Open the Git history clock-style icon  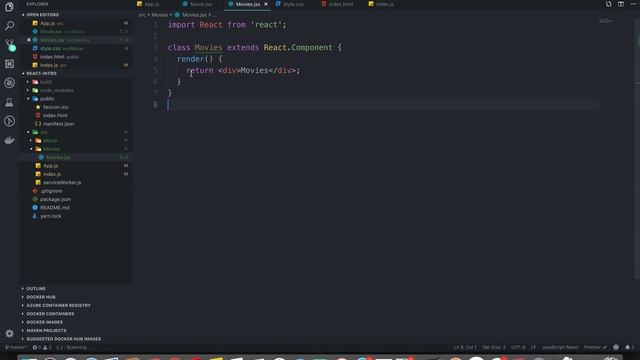click(9, 121)
